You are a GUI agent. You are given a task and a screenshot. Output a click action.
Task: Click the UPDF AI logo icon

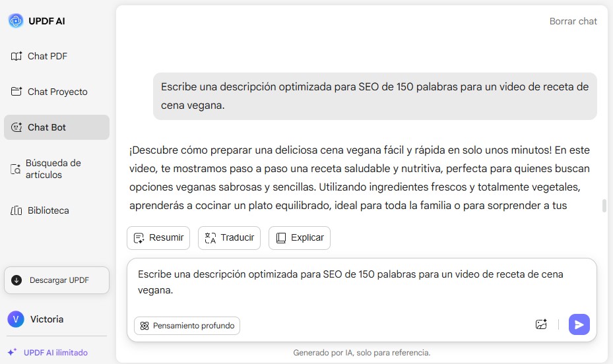16,21
